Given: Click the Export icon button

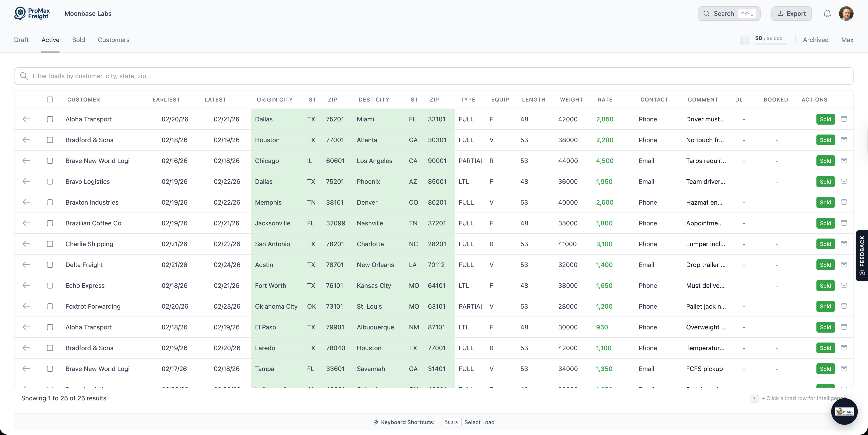Looking at the screenshot, I should click(x=792, y=14).
